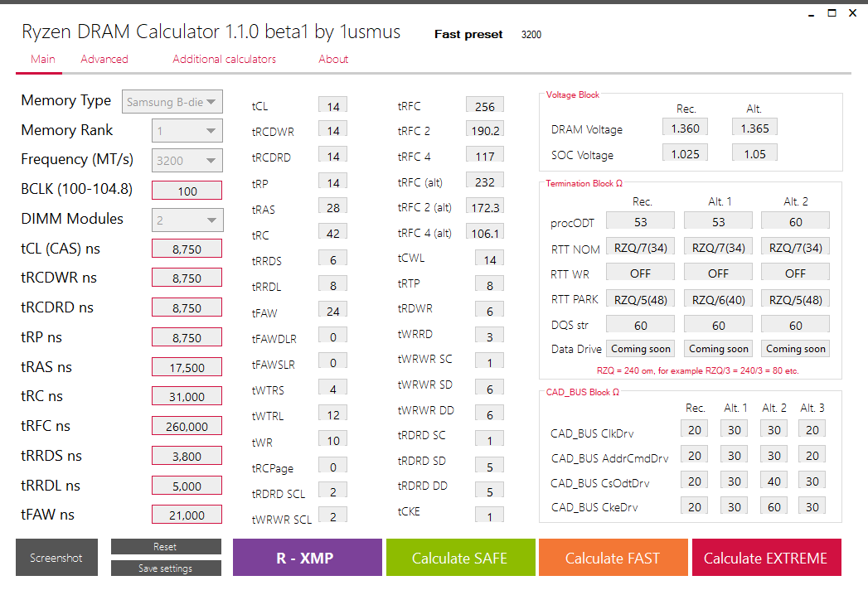
Task: Click the Alt. 3 CAD_BUS AddrCmdDrv value 20
Action: coord(812,455)
